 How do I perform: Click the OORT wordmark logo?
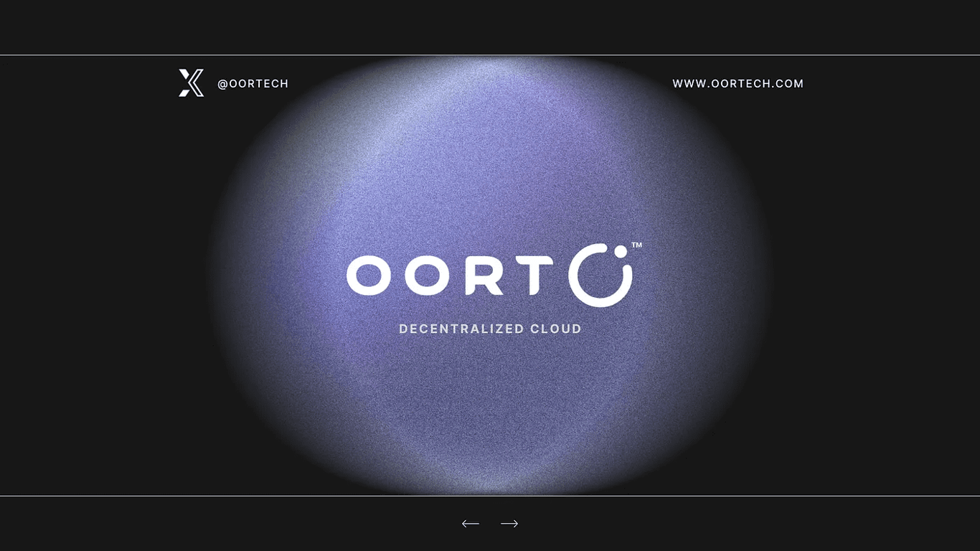tap(450, 277)
